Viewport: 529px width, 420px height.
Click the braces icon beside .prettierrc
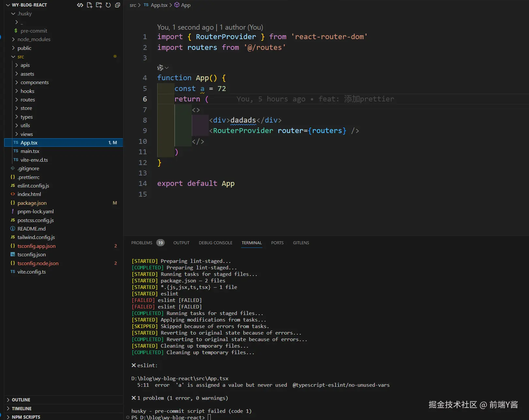click(x=13, y=177)
